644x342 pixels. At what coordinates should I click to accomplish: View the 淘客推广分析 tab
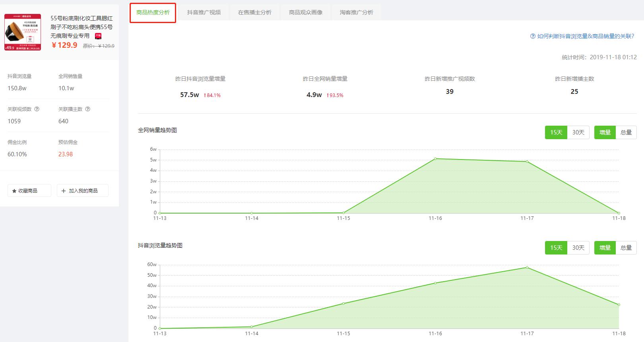[x=357, y=12]
